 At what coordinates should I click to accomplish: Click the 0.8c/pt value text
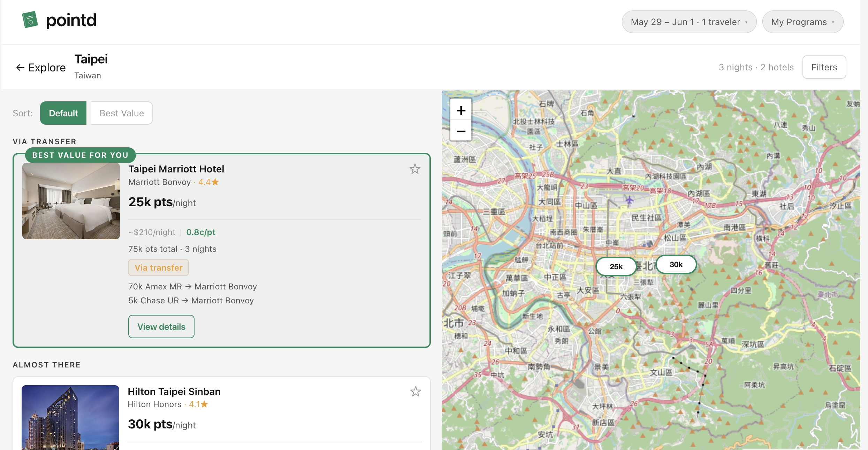200,232
